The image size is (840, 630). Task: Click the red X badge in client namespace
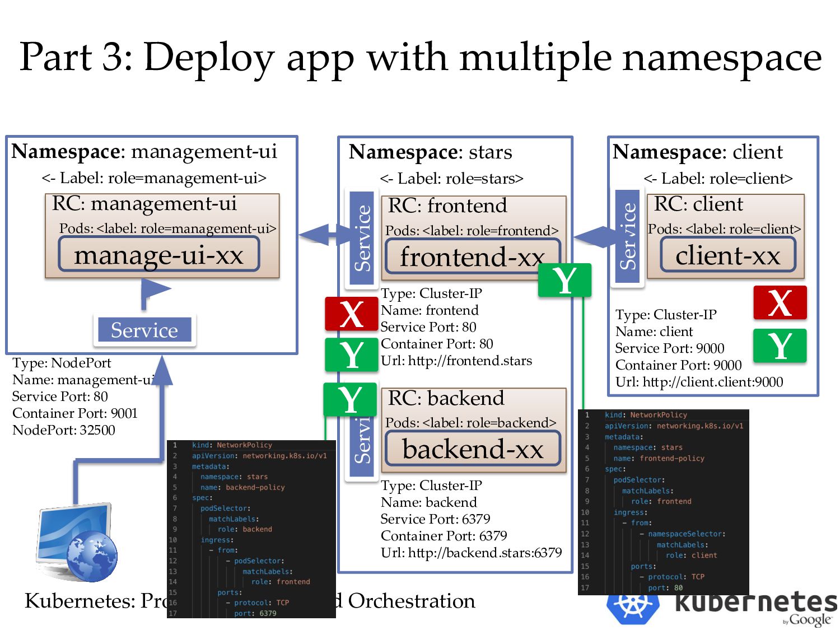(x=780, y=302)
